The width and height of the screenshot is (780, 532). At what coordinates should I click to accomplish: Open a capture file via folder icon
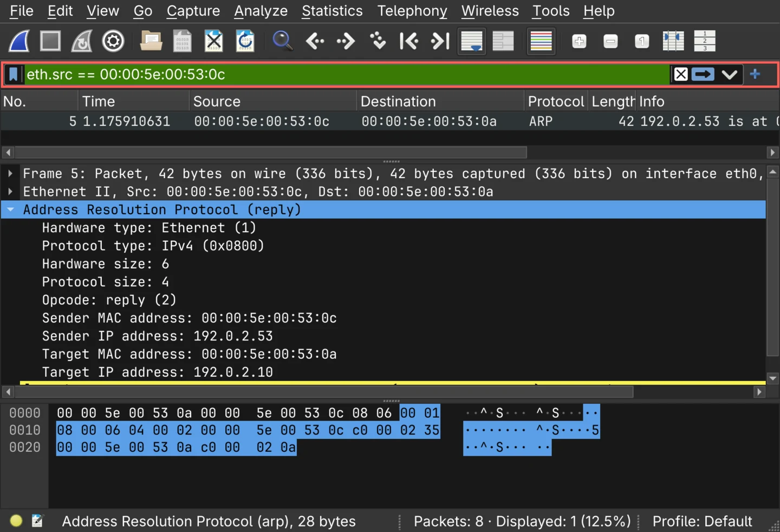pyautogui.click(x=151, y=41)
